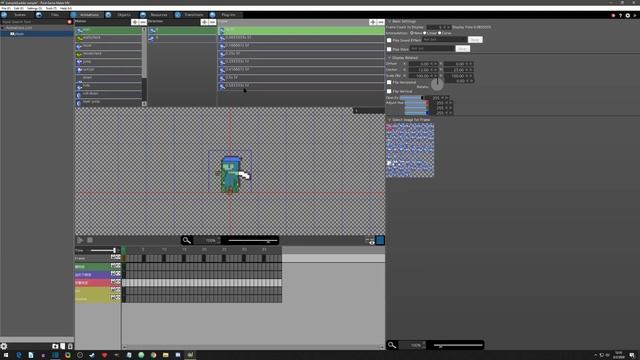The width and height of the screenshot is (640, 360).
Task: Collapse the Basic Settings section
Action: (389, 21)
